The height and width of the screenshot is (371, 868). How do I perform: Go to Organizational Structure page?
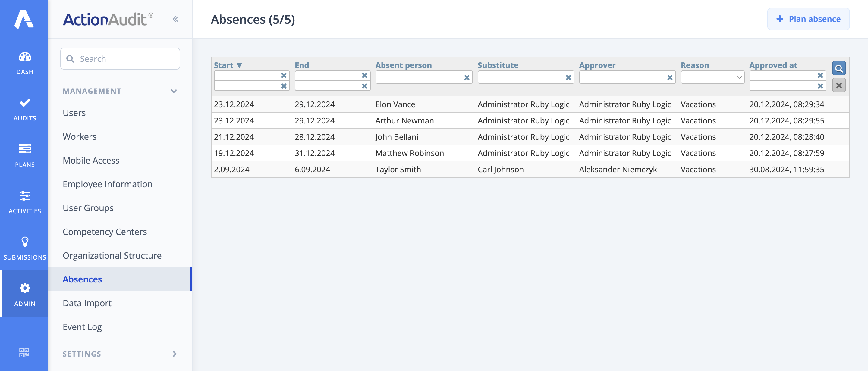112,255
